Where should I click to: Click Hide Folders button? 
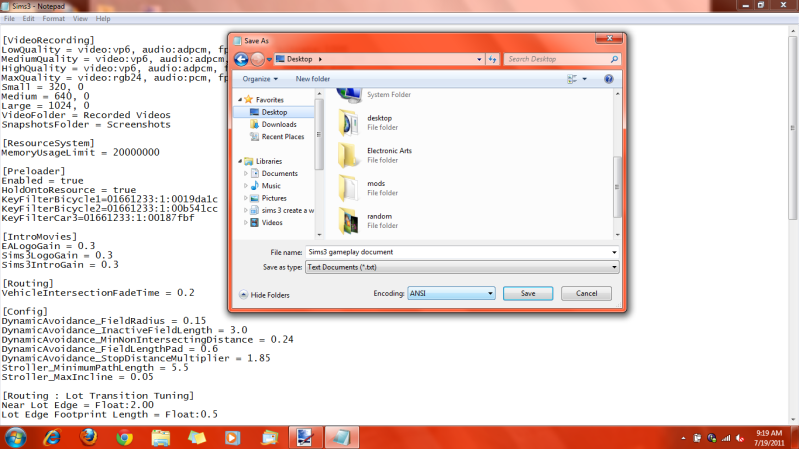[x=264, y=295]
